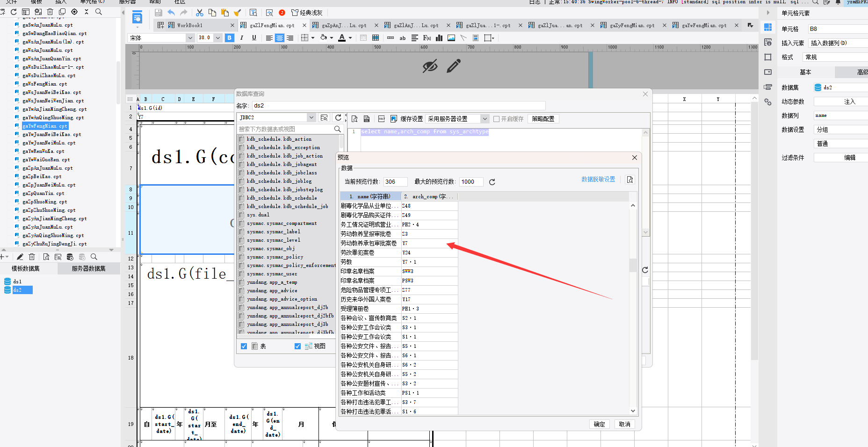Click the copy icon in toolbar
Image resolution: width=868 pixels, height=447 pixels.
point(212,13)
